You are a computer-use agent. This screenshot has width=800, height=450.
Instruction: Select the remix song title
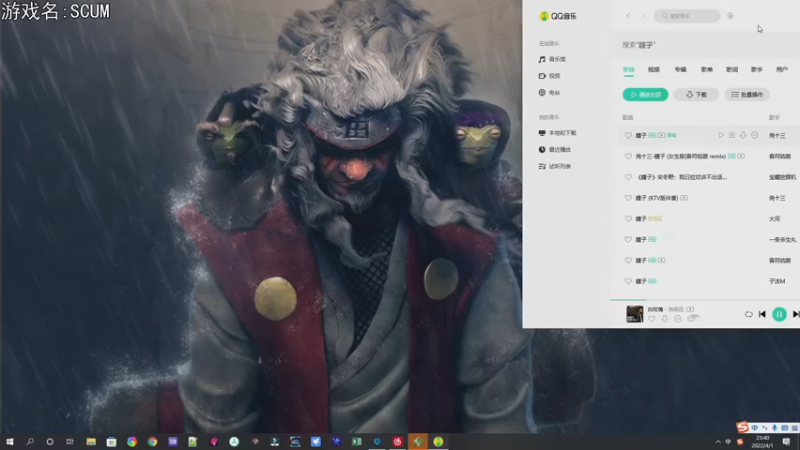point(681,156)
